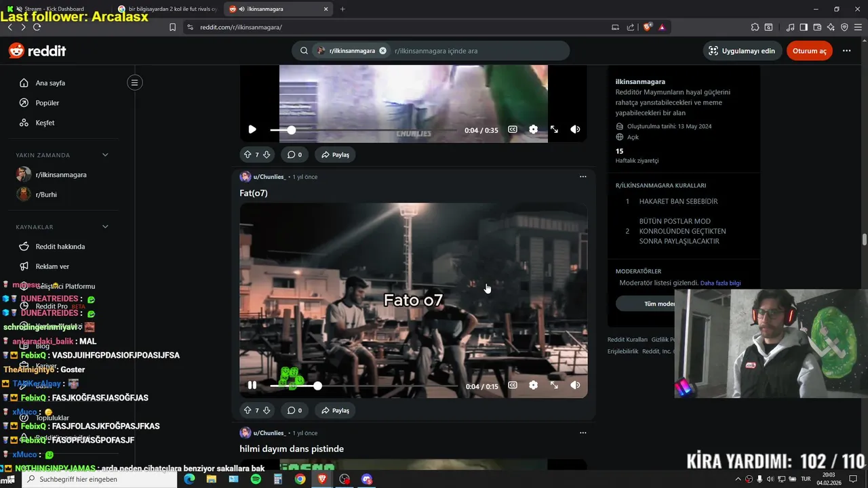Mute the top video
Viewport: 868px width, 488px height.
click(575, 129)
